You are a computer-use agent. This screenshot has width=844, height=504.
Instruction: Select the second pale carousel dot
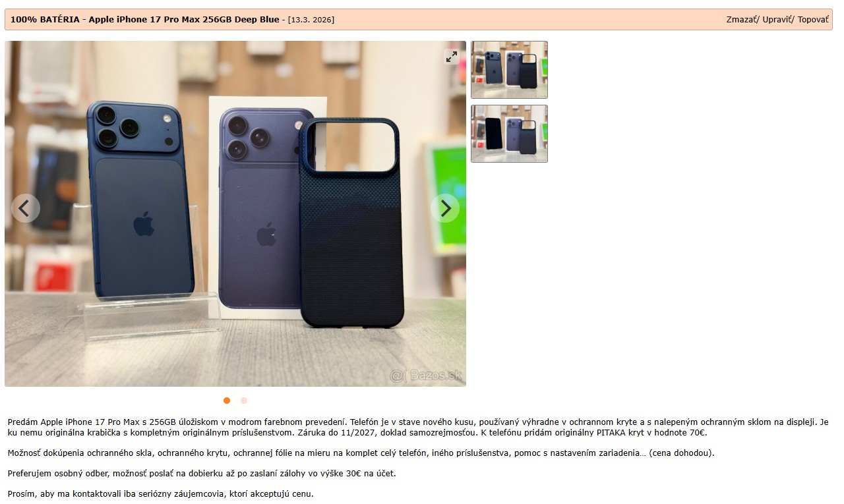click(244, 401)
